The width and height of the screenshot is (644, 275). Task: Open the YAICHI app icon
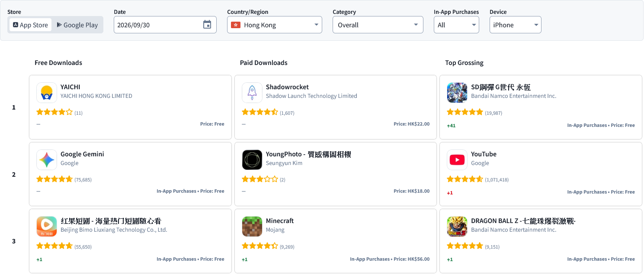[47, 93]
